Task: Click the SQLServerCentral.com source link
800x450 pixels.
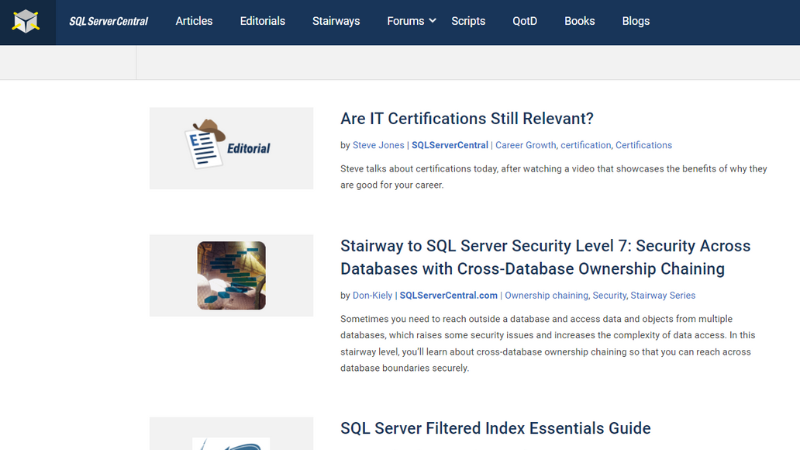Action: (448, 295)
